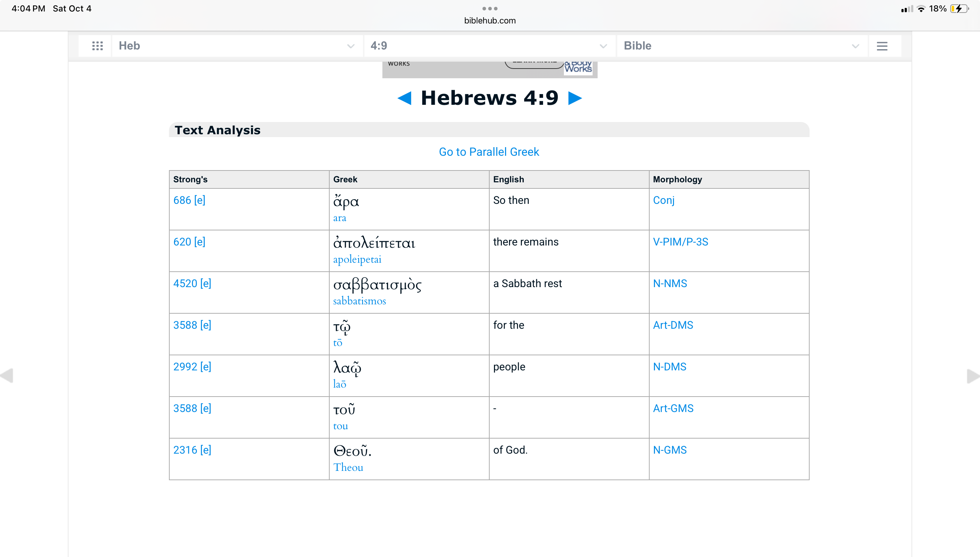Open the Go to Parallel Greek link
980x557 pixels.
pos(489,152)
